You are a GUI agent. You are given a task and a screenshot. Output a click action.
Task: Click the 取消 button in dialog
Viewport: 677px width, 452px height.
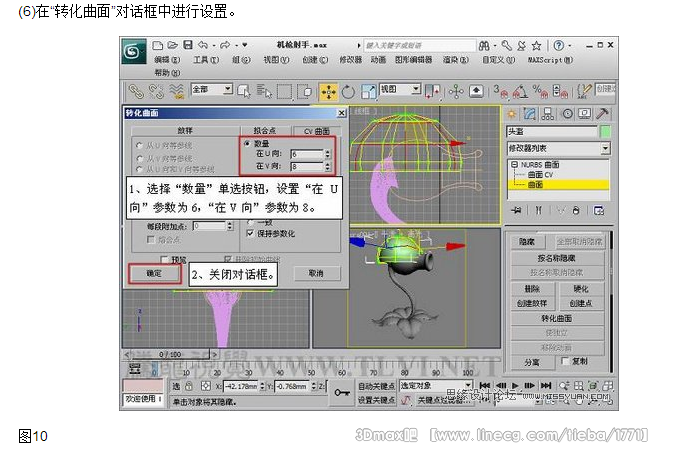point(316,273)
